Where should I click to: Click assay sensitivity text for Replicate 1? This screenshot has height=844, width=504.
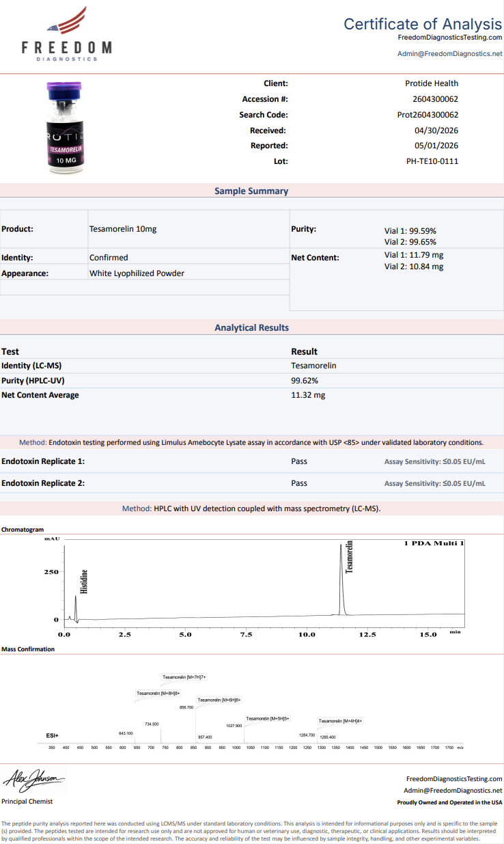(x=435, y=462)
